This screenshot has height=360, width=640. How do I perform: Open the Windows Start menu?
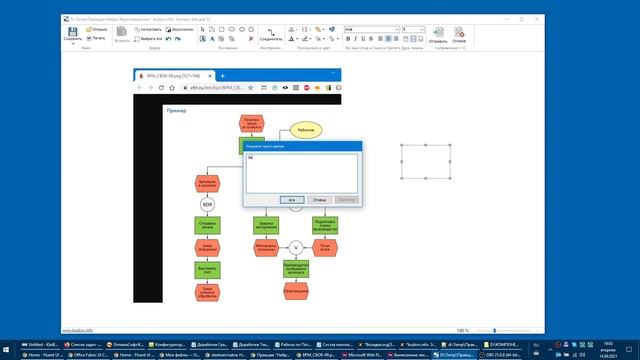(x=6, y=350)
